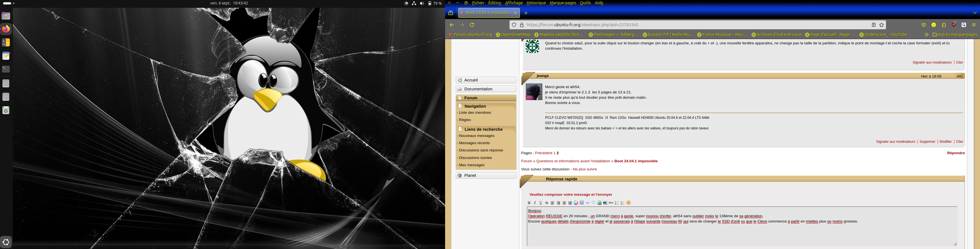The height and width of the screenshot is (249, 980).
Task: Insert a bulleted list
Action: click(623, 203)
